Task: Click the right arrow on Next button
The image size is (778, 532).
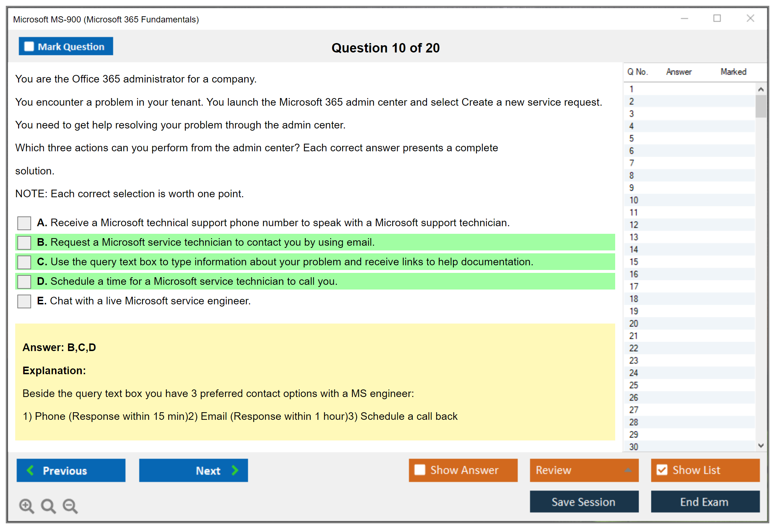Action: [x=235, y=470]
